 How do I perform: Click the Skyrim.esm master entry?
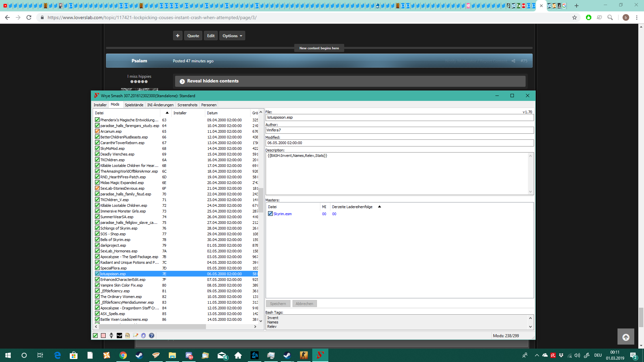282,214
